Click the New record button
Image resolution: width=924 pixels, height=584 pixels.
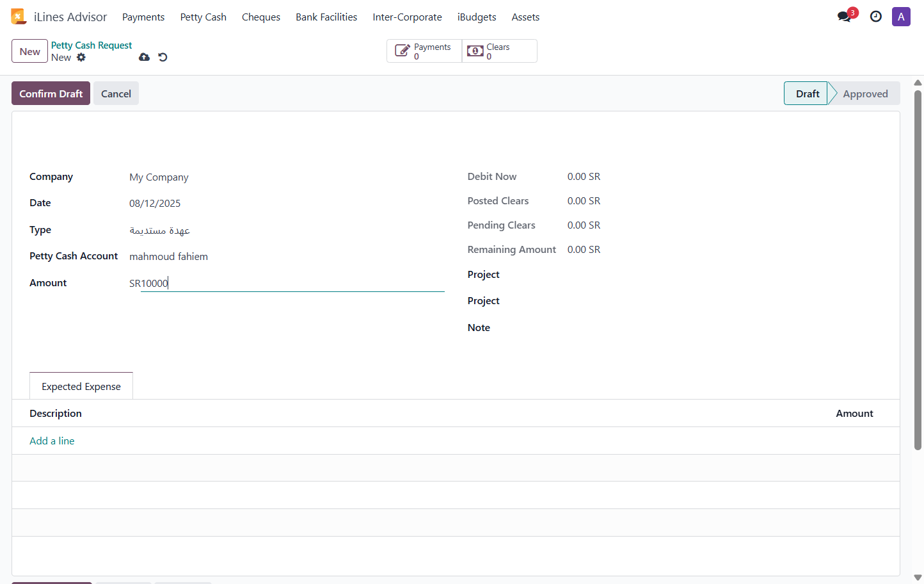[x=29, y=51]
